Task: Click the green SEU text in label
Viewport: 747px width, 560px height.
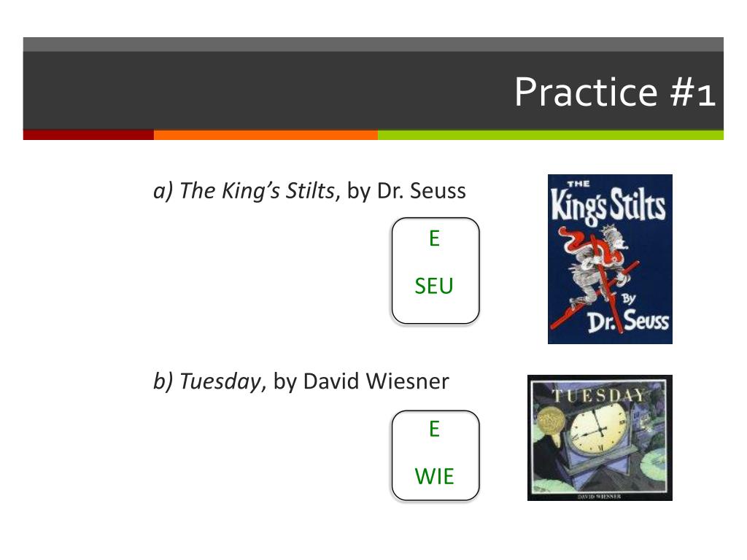Action: pyautogui.click(x=434, y=286)
